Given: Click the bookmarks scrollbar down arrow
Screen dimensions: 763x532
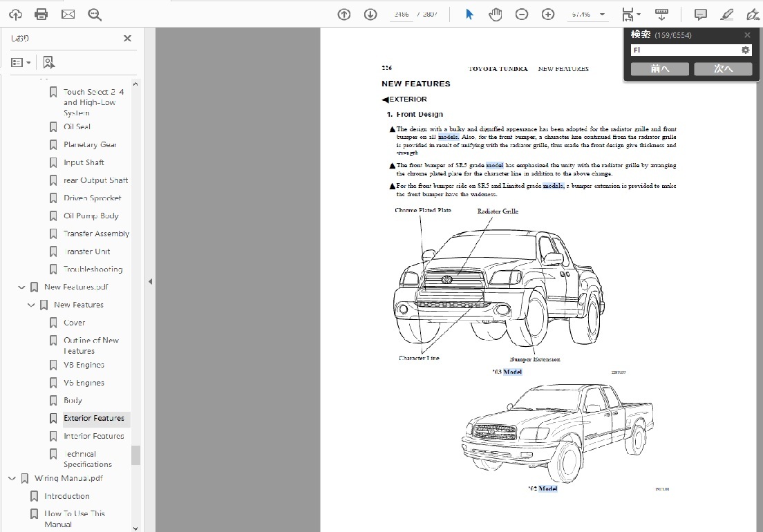Looking at the screenshot, I should (135, 528).
